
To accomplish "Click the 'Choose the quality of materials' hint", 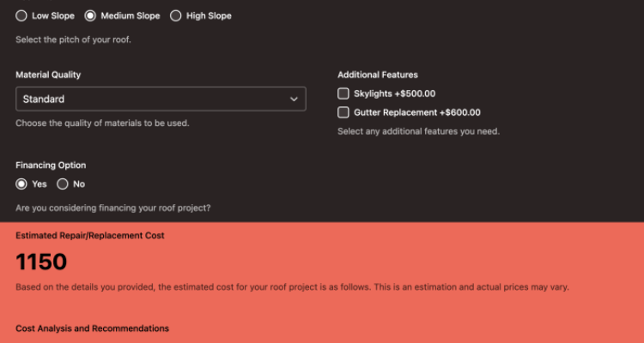I will click(x=102, y=123).
